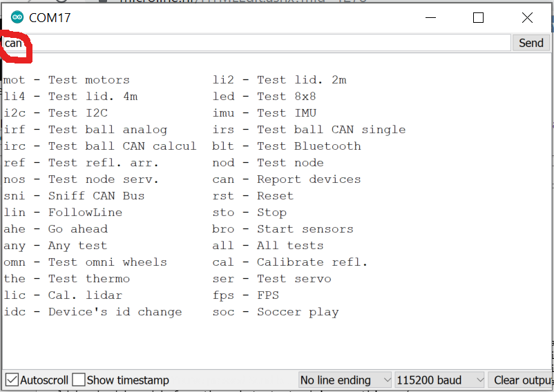The image size is (554, 392).
Task: Open the 115200 baud rate dropdown
Action: [439, 380]
